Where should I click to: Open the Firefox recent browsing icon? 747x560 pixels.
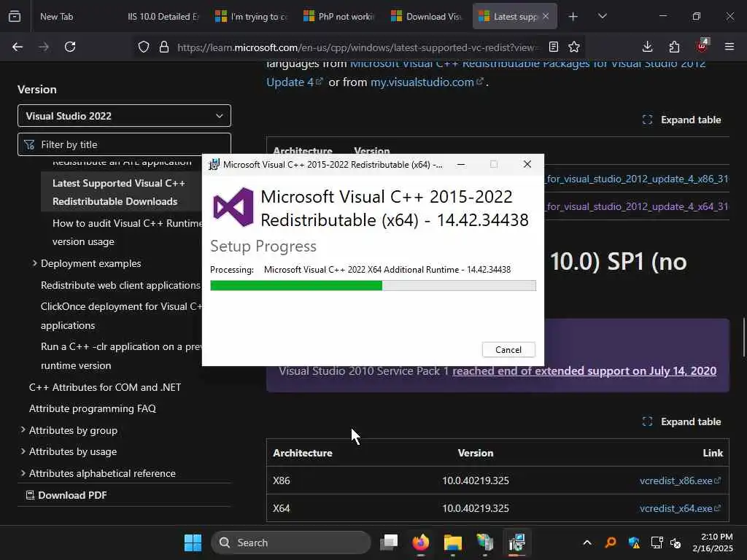click(15, 16)
